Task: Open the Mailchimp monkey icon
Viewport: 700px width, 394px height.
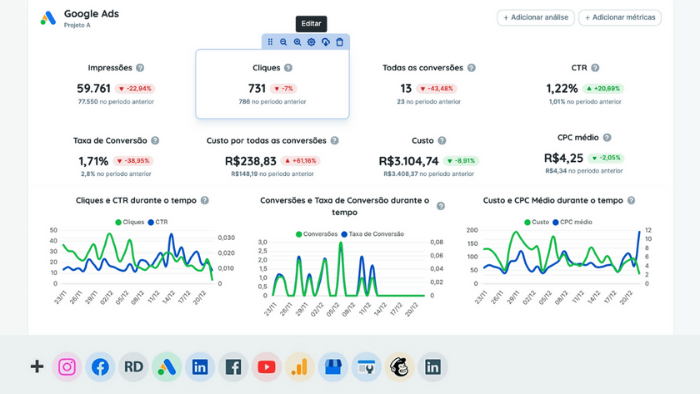Action: 400,367
